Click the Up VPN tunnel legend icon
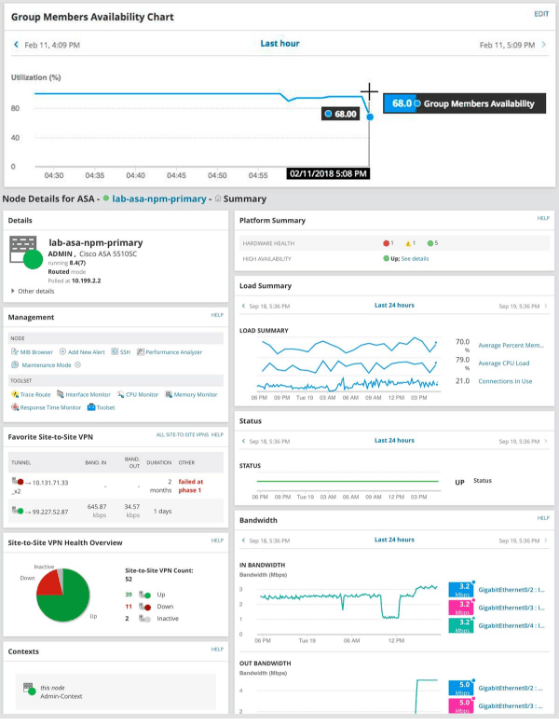This screenshot has width=559, height=719. (x=145, y=595)
